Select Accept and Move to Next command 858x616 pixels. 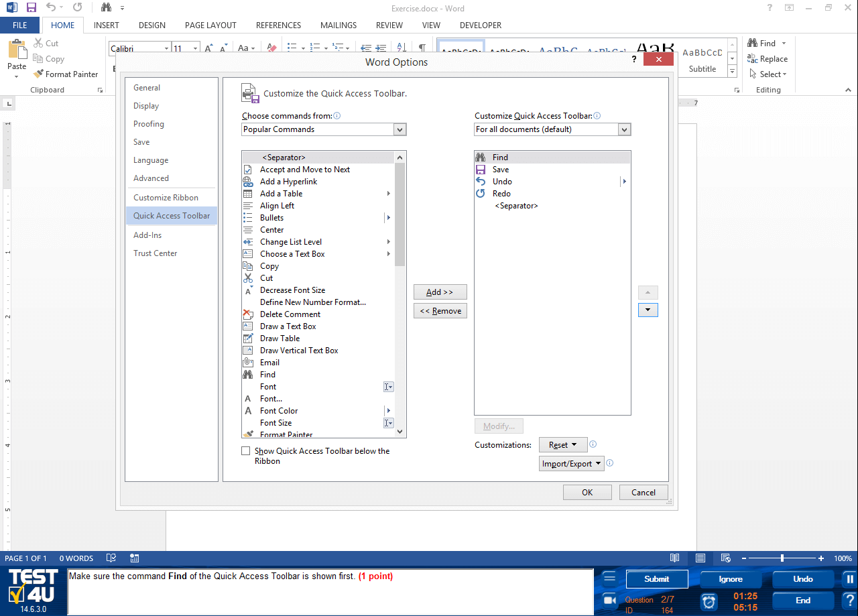[x=318, y=170]
